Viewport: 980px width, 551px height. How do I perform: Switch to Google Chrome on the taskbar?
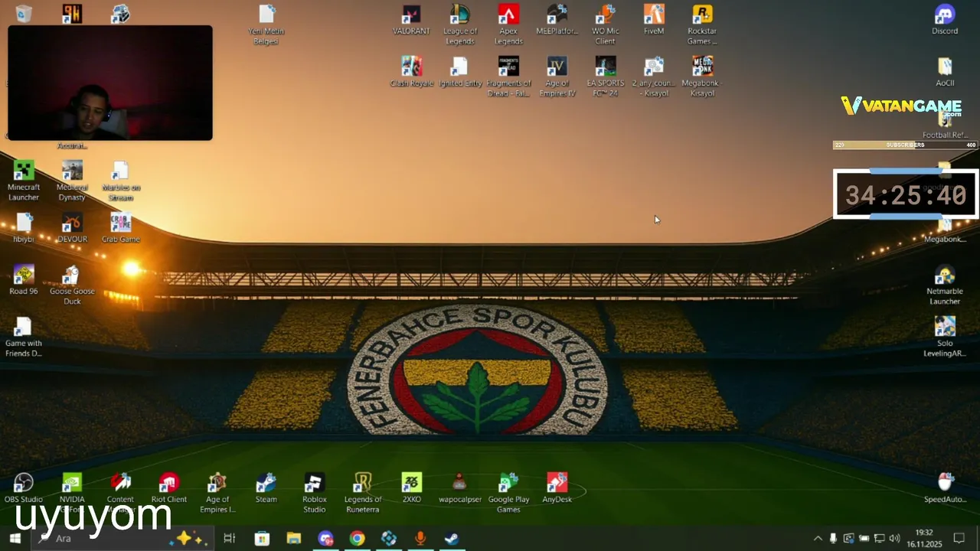click(358, 538)
